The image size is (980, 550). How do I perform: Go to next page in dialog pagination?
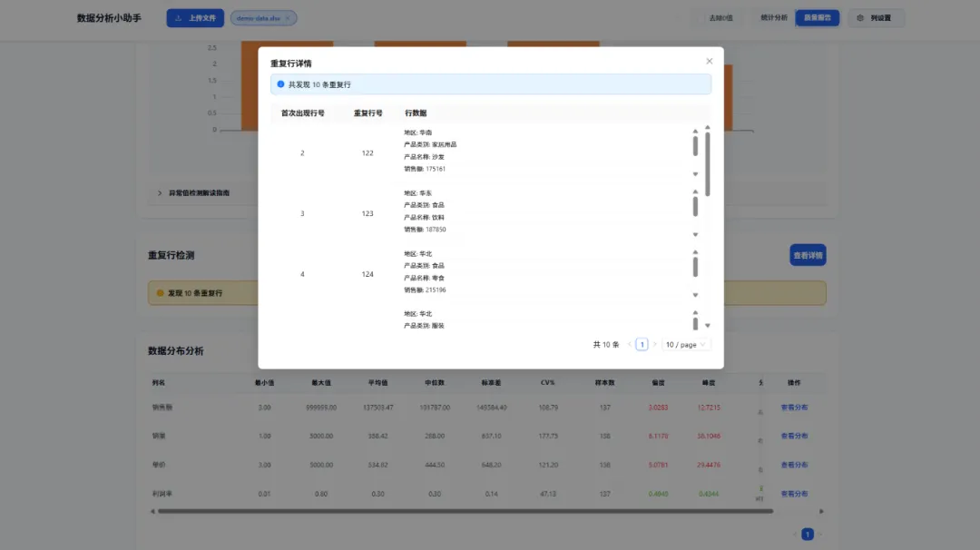pyautogui.click(x=654, y=344)
